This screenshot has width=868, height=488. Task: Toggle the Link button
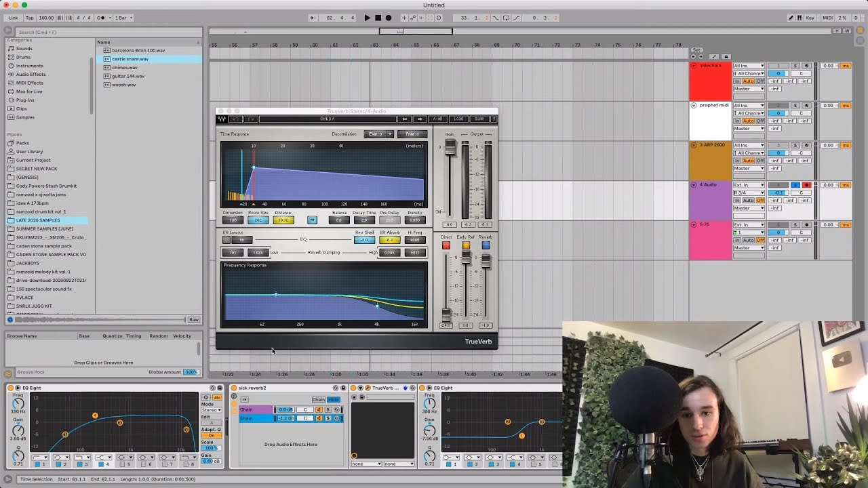(x=14, y=18)
